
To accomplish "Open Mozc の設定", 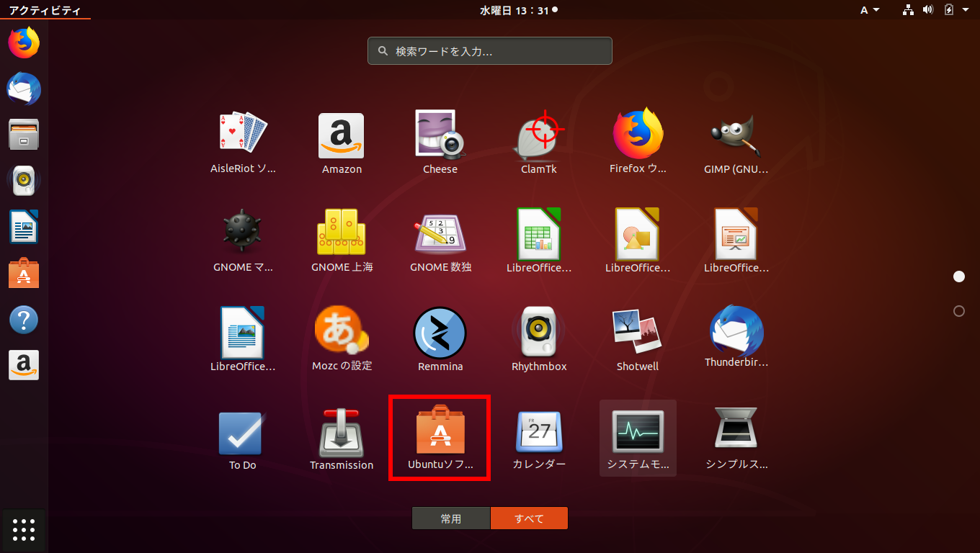I will click(x=342, y=339).
